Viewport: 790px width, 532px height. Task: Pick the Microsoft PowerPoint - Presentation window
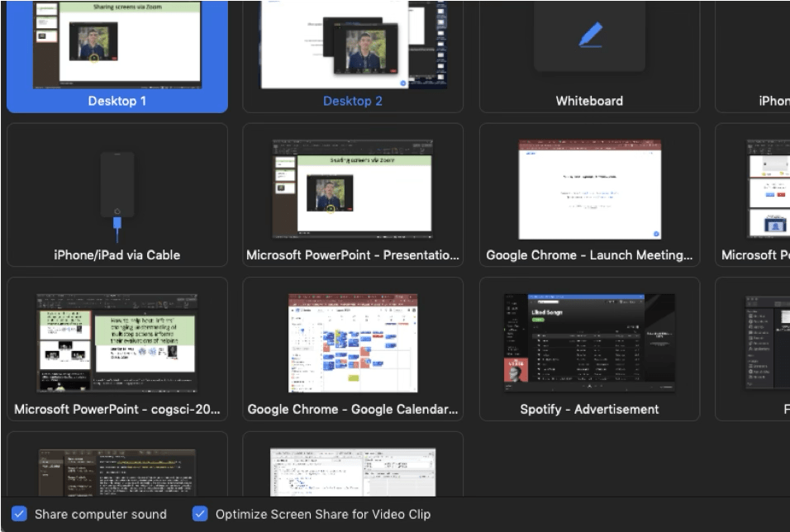tap(353, 195)
